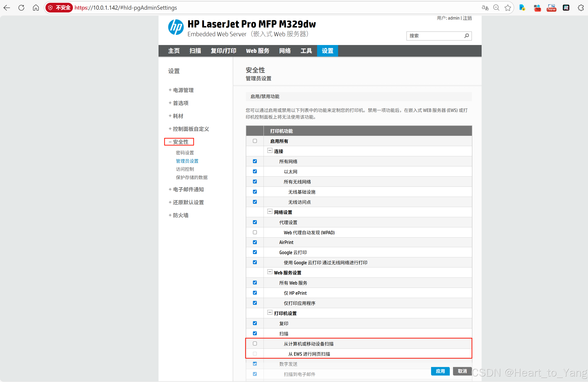Enable Web 代理自动发现 (WPAD) checkbox

[x=255, y=232]
